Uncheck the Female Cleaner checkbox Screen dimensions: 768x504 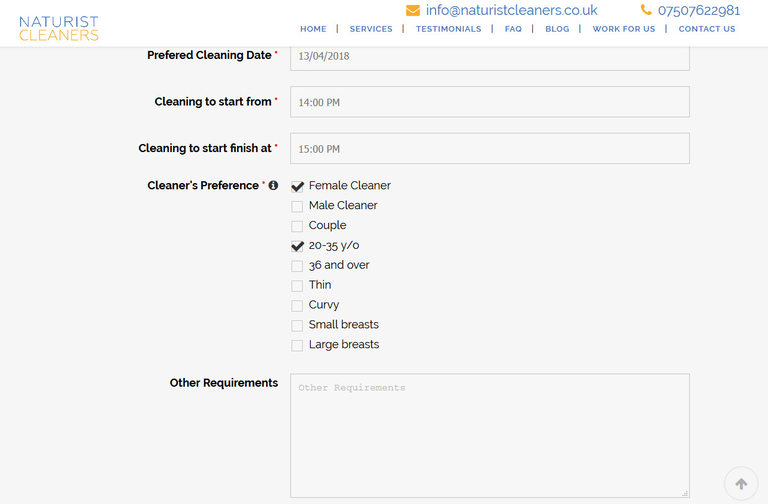tap(297, 186)
